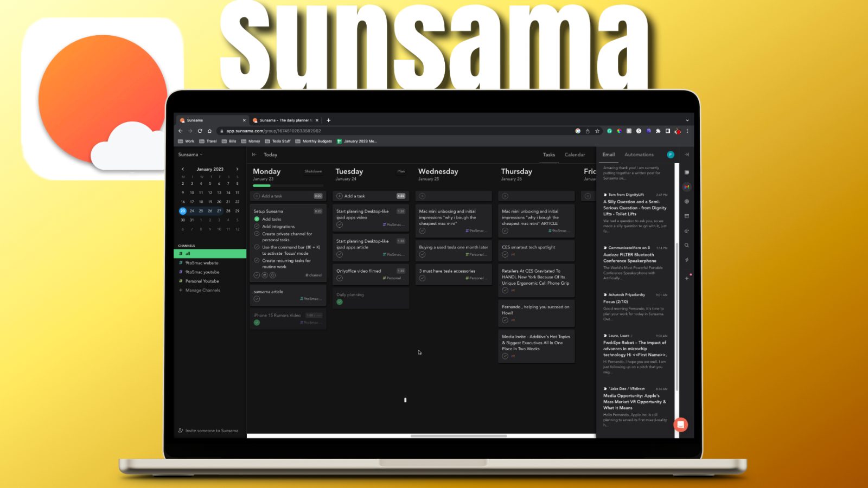Collapse the right panel with arrow icon
The width and height of the screenshot is (868, 488).
coord(687,155)
